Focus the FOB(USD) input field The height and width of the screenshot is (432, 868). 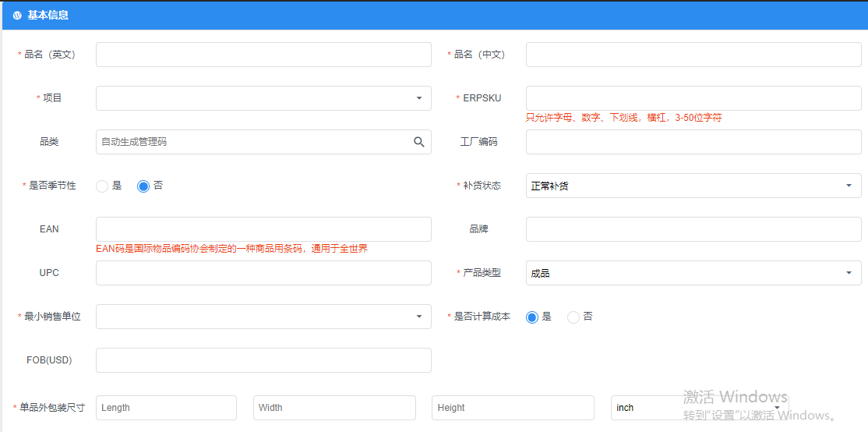click(263, 360)
